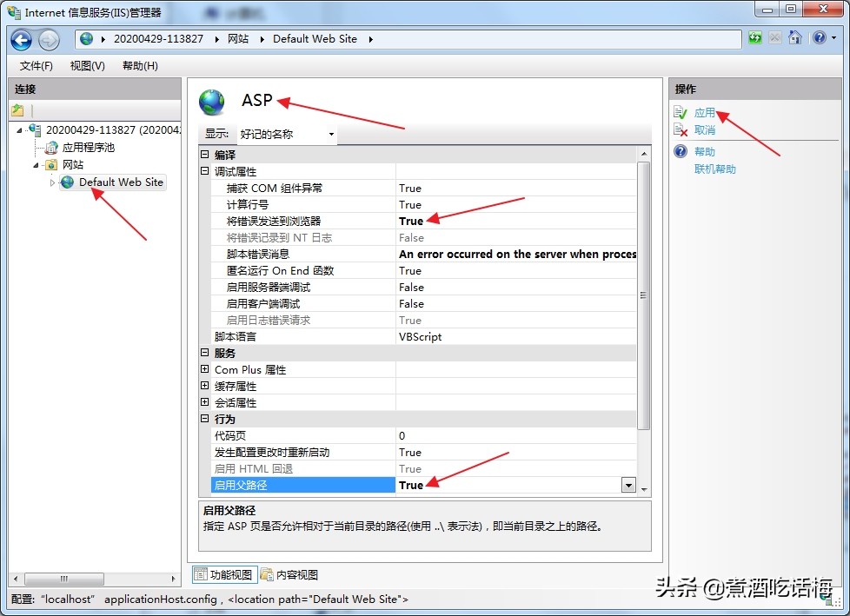Open the help question-mark toolbar icon
The width and height of the screenshot is (850, 616).
pyautogui.click(x=820, y=38)
